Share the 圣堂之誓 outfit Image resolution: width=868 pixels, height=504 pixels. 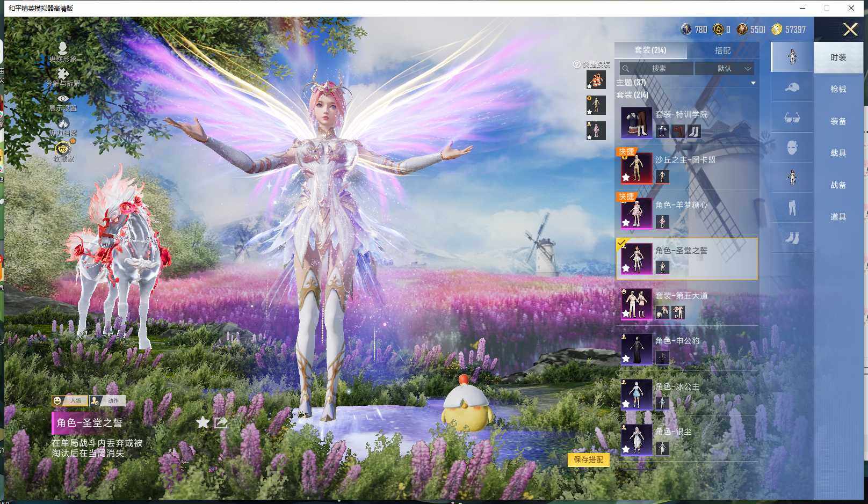221,422
